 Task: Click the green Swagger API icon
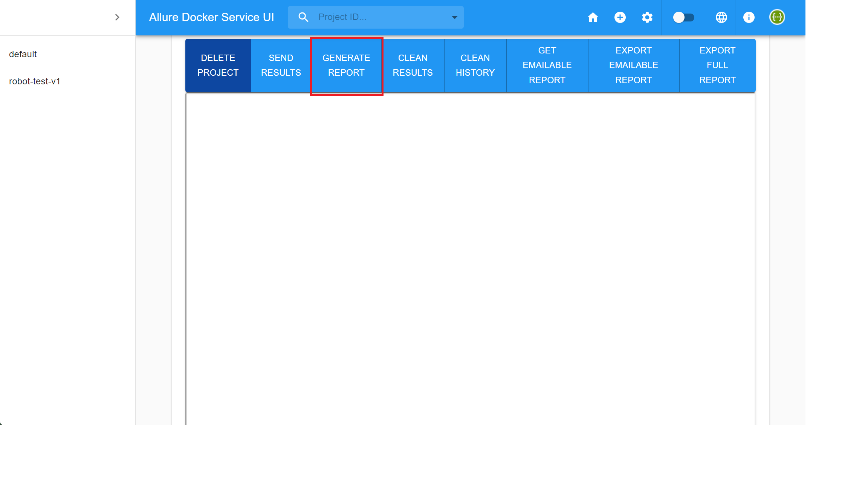777,17
